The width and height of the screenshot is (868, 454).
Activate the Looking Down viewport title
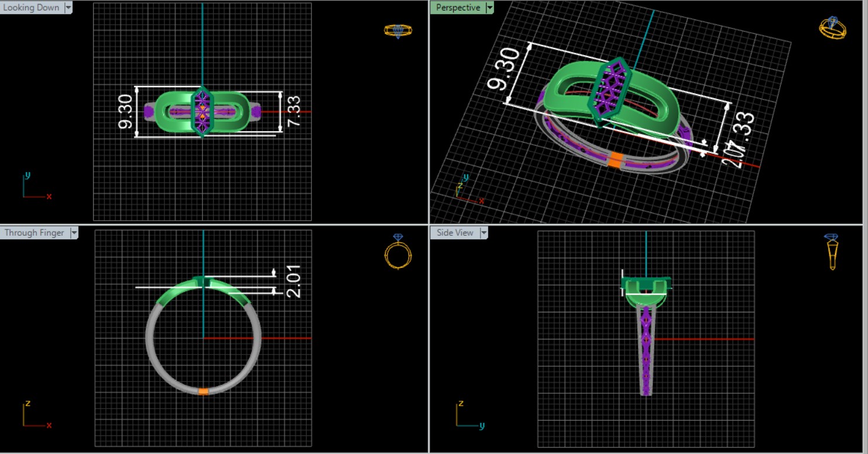(x=32, y=8)
